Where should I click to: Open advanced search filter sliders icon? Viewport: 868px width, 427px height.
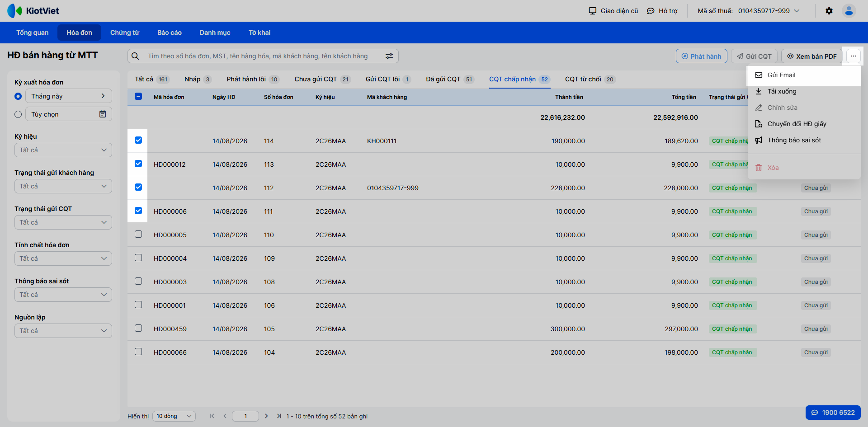click(389, 56)
